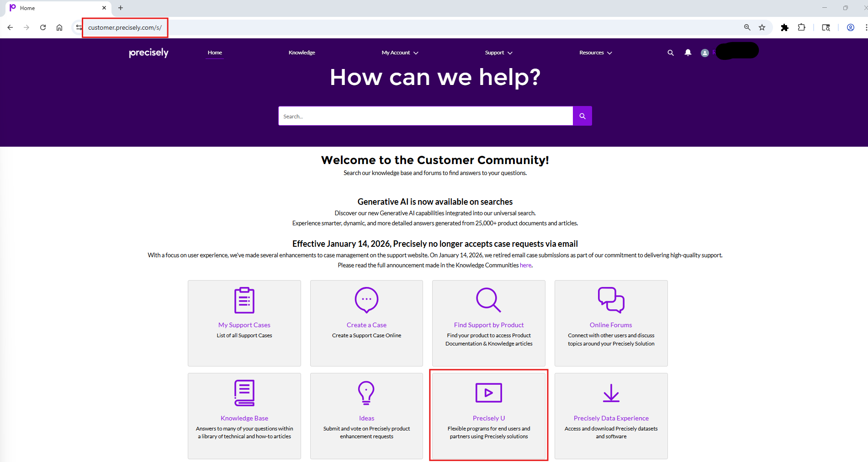Select the Home navigation tab
Screen dimensions: 868x462
215,53
